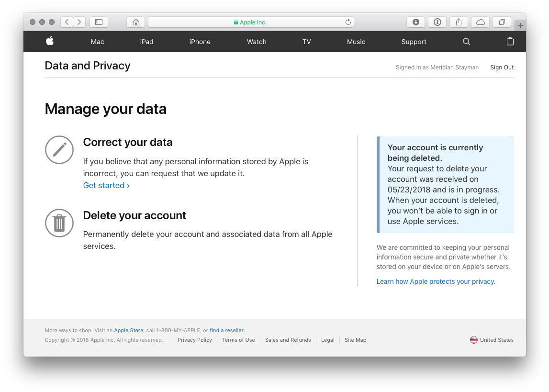Open the Mac menu item

[97, 42]
